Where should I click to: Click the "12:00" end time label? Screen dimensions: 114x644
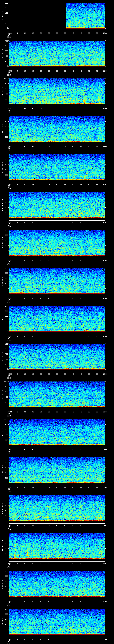pyautogui.click(x=105, y=109)
